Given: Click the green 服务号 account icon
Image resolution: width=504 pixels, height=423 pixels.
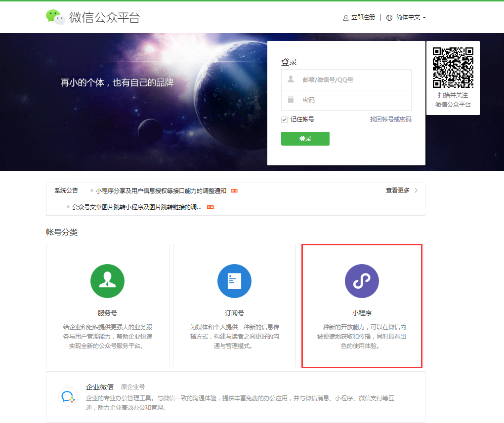Looking at the screenshot, I should pos(107,281).
